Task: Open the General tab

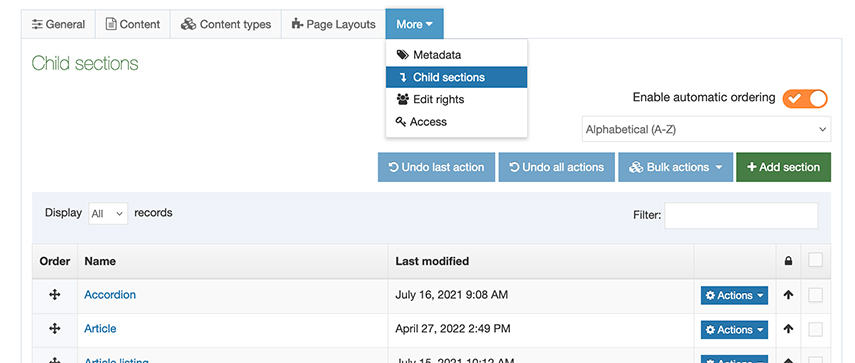Action: tap(58, 25)
